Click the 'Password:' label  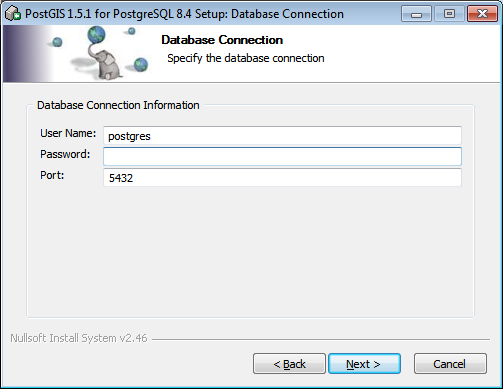click(65, 154)
